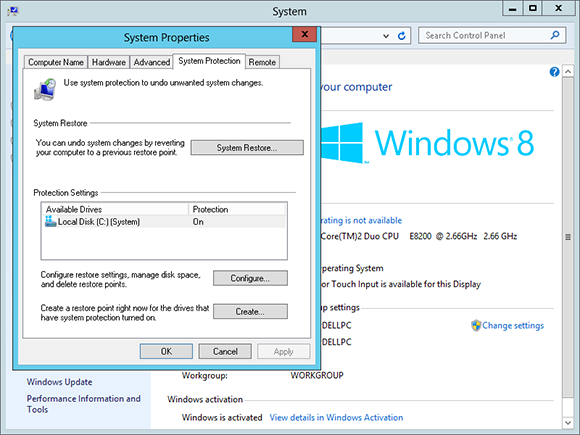This screenshot has height=435, width=580.
Task: Refresh the address bar
Action: tap(402, 36)
